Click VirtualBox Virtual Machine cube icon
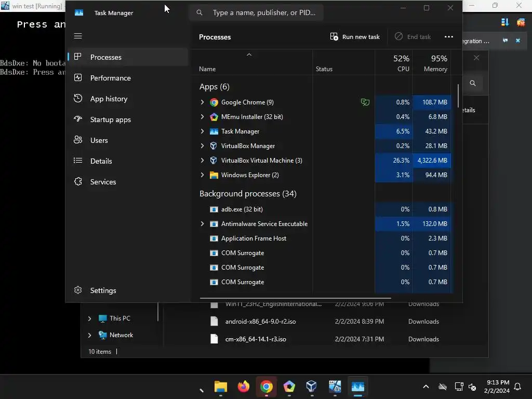Image resolution: width=532 pixels, height=399 pixels. pyautogui.click(x=214, y=161)
